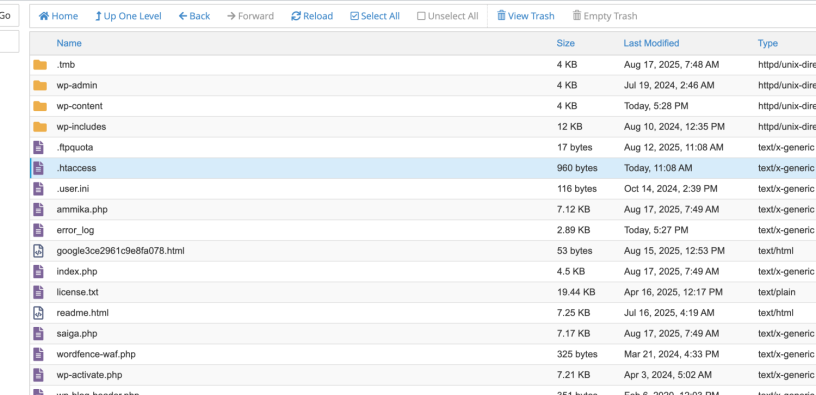Click wp-content's 'Today, 5:28 PM' date
The height and width of the screenshot is (395, 816).
tap(656, 106)
